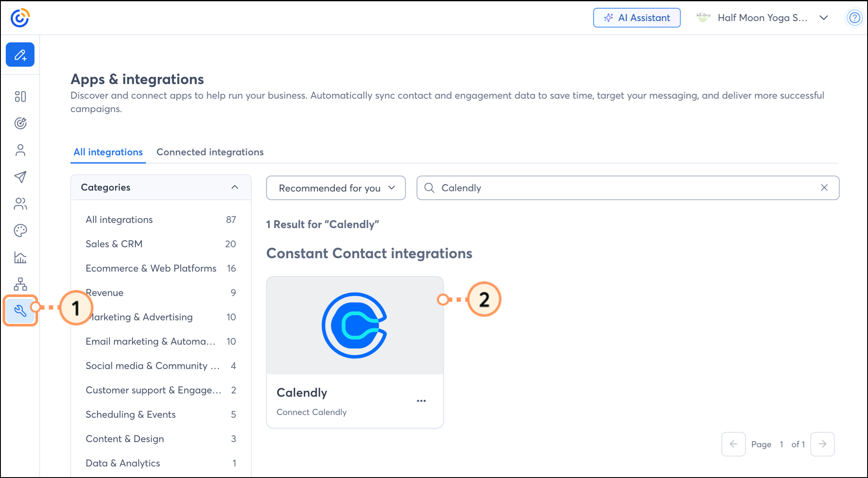Click the Constant Contact logo
Image resolution: width=868 pixels, height=478 pixels.
[20, 18]
